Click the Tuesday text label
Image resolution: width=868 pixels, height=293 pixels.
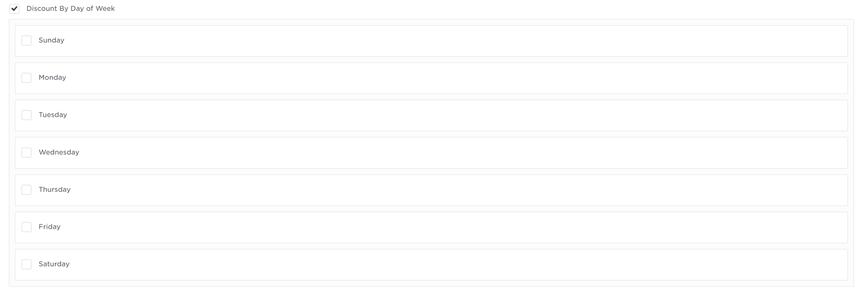pos(53,115)
